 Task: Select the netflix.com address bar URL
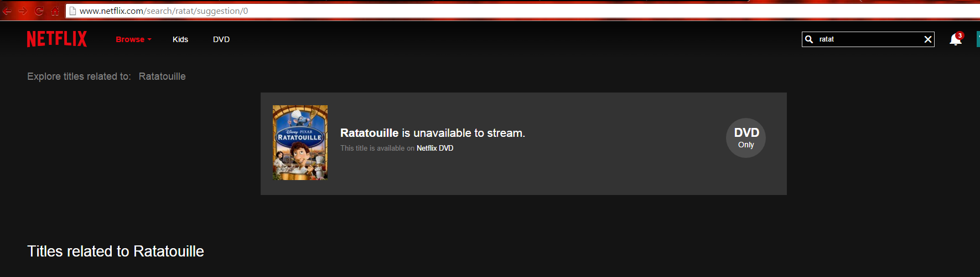click(164, 11)
